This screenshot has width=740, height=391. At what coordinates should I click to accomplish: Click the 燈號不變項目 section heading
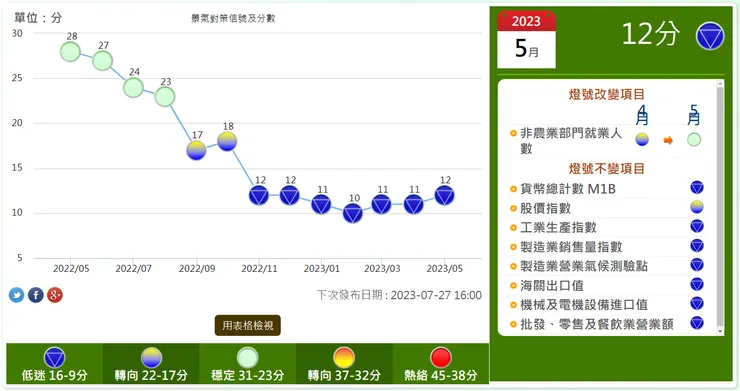[606, 169]
